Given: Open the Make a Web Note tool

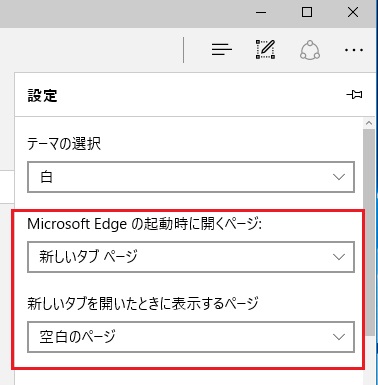Looking at the screenshot, I should pyautogui.click(x=266, y=50).
